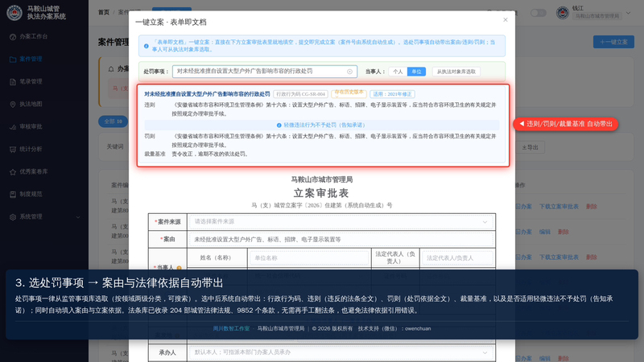644x362 pixels.
Task: Click the user avatar emblem for 钱江
Action: 562,12
